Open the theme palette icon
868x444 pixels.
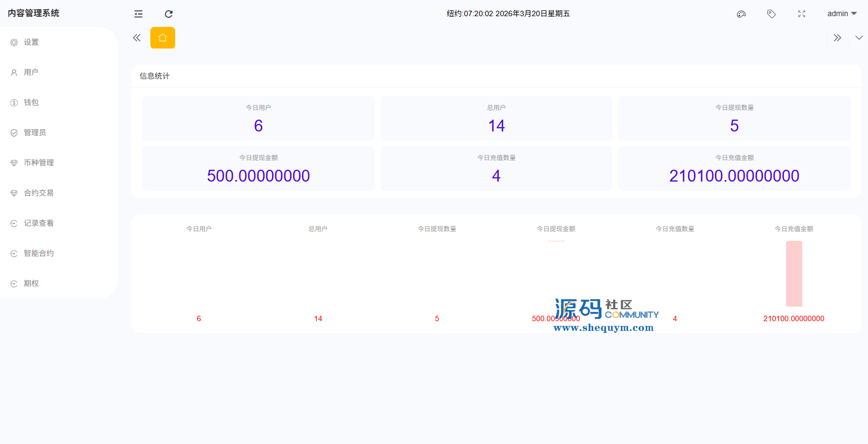click(x=741, y=14)
